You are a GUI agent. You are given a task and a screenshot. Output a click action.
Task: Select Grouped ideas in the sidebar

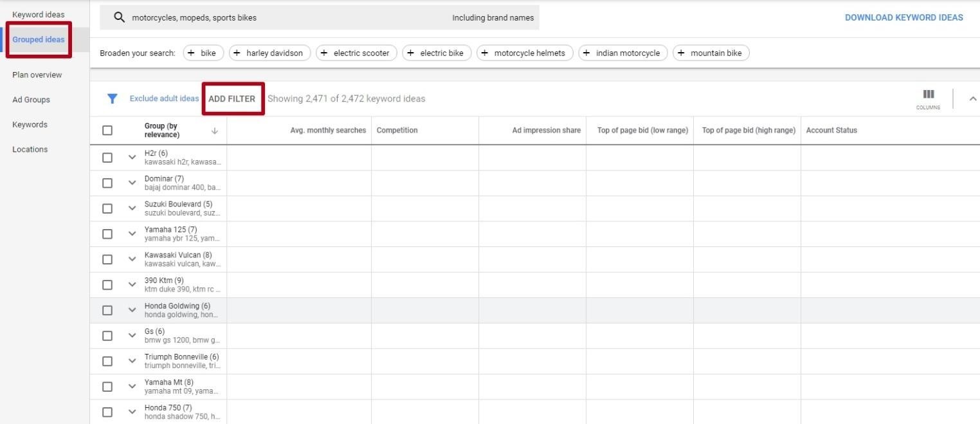pyautogui.click(x=39, y=39)
